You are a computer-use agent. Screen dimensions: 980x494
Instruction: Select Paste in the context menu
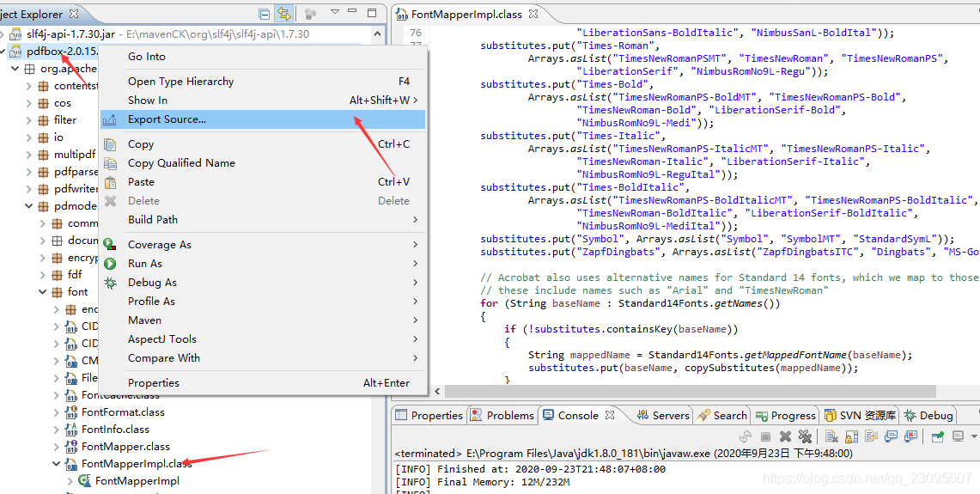[x=263, y=182]
